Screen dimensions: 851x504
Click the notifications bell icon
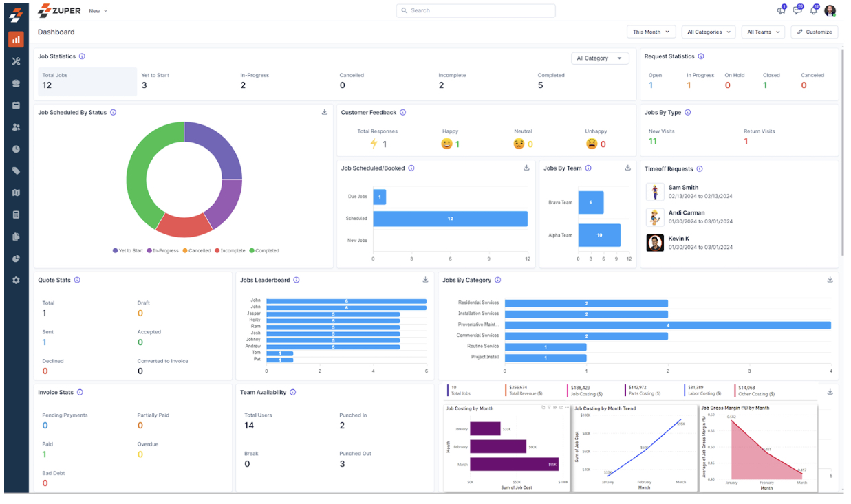click(814, 10)
